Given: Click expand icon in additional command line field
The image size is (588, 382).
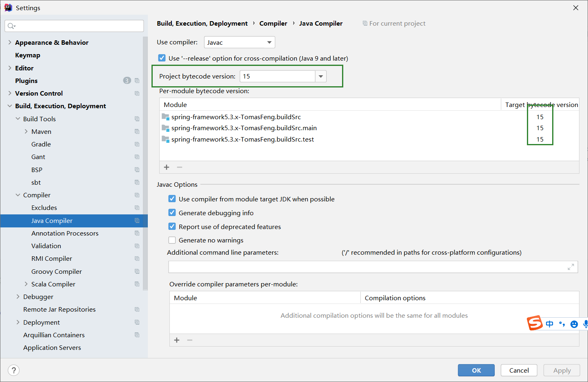Looking at the screenshot, I should pos(570,267).
